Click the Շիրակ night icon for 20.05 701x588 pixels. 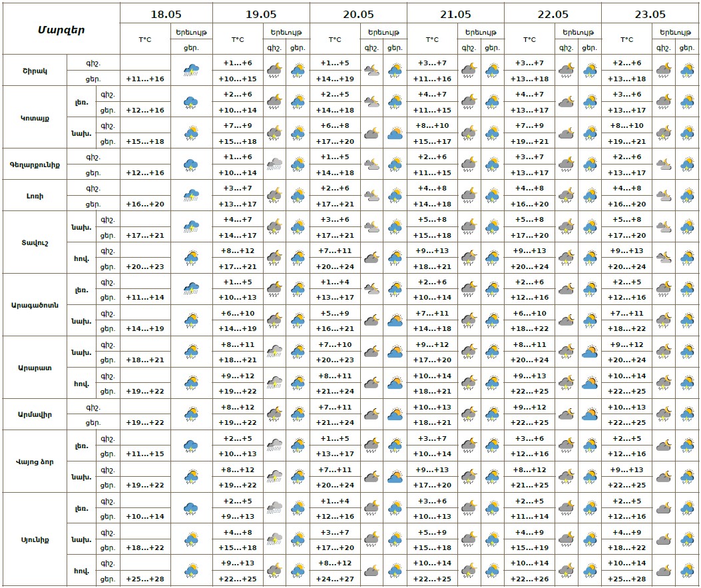pos(372,70)
